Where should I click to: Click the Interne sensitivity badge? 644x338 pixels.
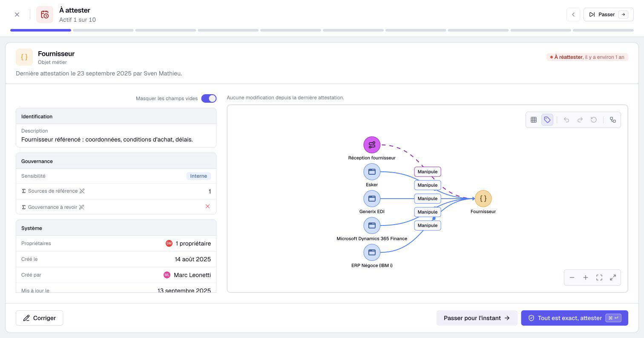(198, 176)
